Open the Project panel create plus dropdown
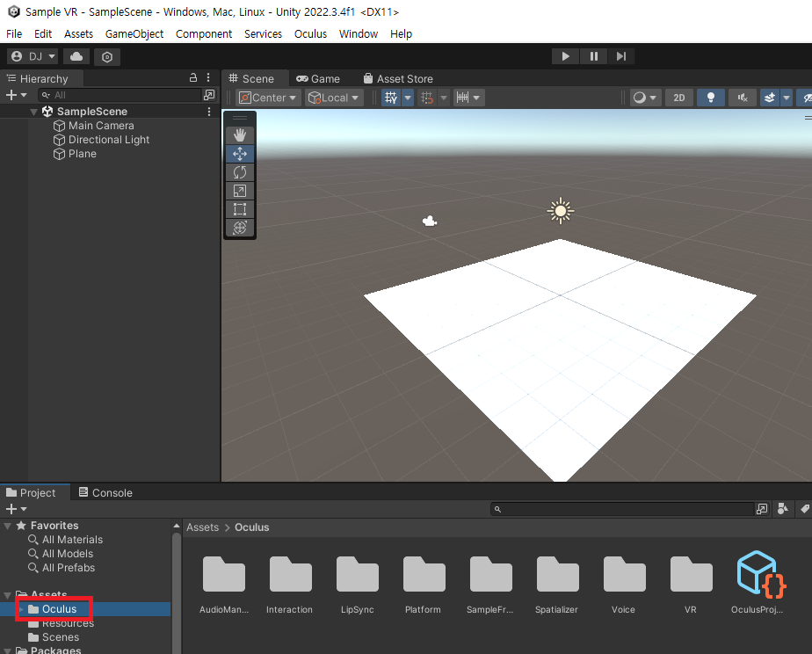This screenshot has height=654, width=812. [16, 509]
